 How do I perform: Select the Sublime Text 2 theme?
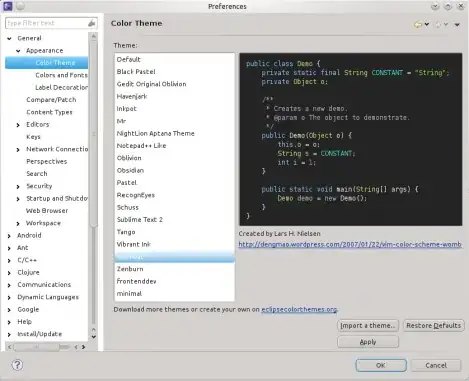tap(140, 220)
